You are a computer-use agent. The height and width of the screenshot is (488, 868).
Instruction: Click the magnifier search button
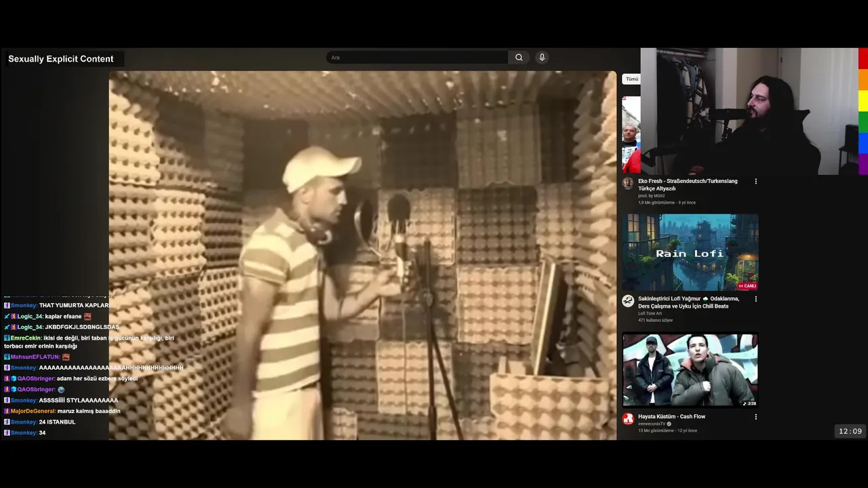tap(519, 58)
